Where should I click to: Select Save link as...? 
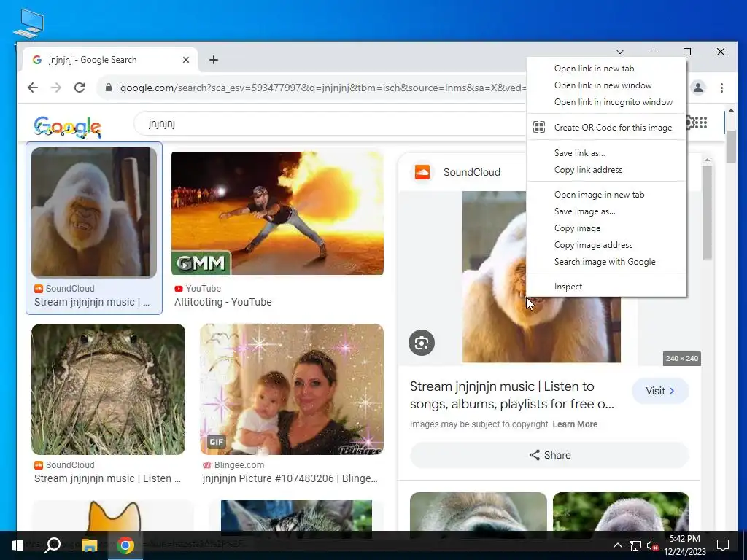606,153
